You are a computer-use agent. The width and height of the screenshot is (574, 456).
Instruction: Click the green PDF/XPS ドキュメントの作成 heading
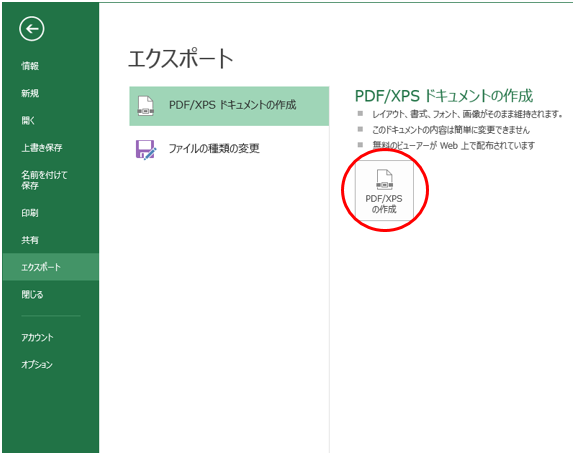[444, 96]
